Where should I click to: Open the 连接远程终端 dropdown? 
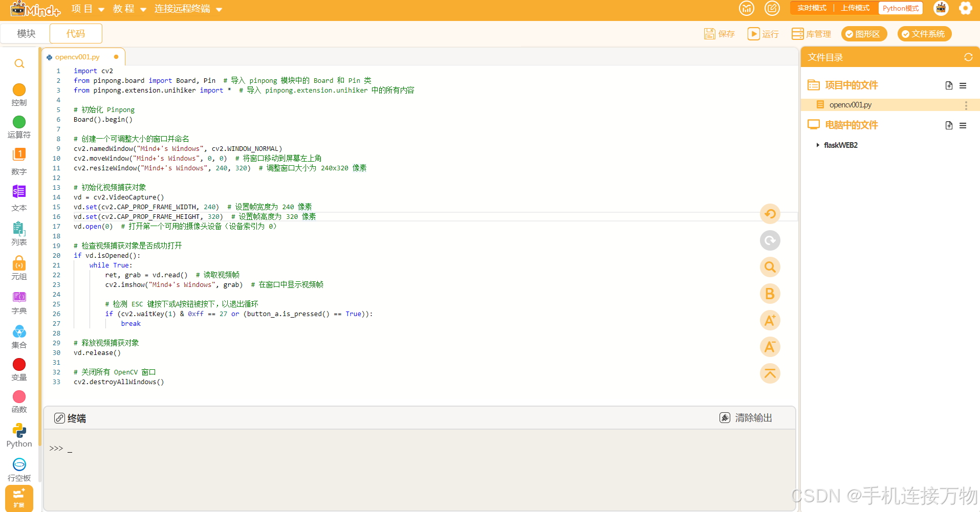point(188,9)
